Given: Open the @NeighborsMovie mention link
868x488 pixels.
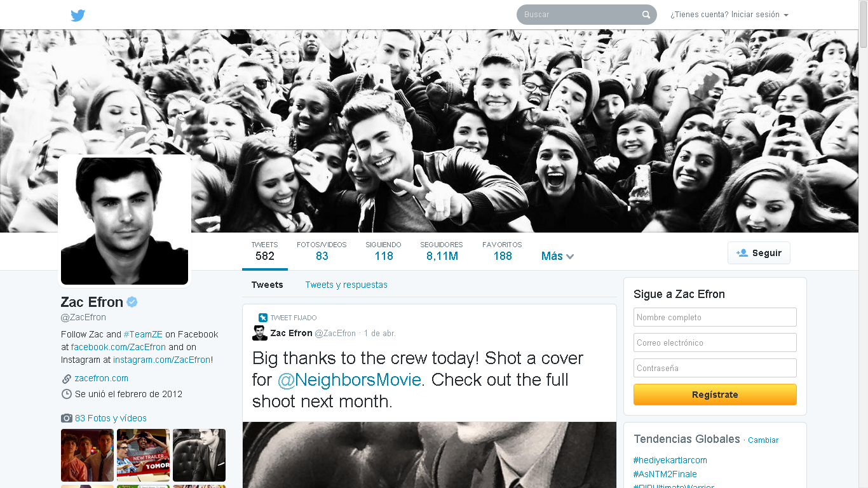Looking at the screenshot, I should [349, 380].
